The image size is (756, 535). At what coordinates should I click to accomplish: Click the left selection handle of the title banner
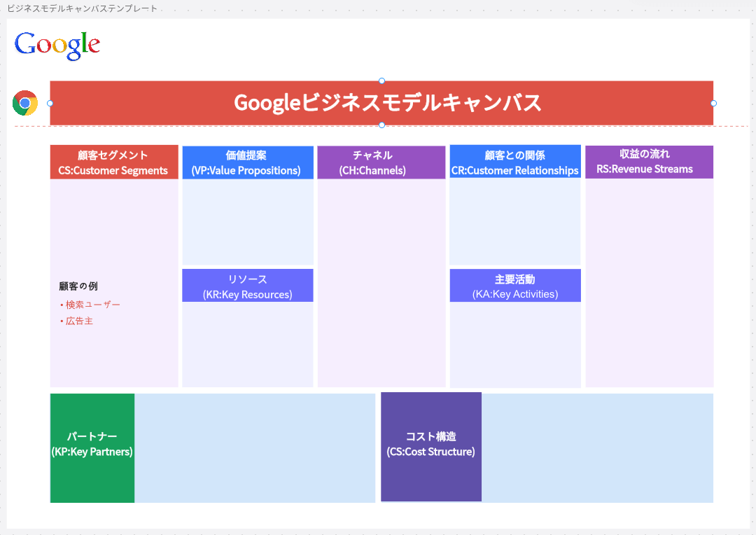50,103
